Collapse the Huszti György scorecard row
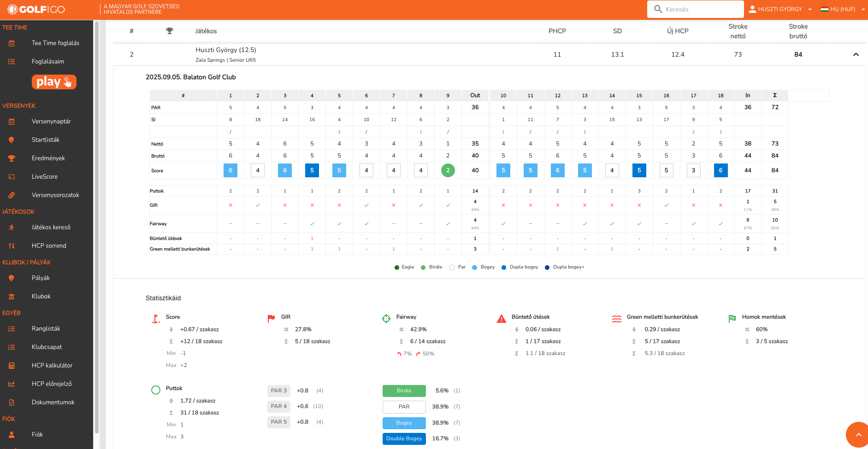868x449 pixels. [x=856, y=54]
